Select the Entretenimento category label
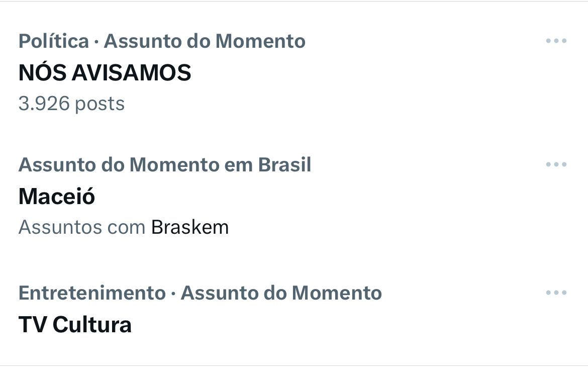This screenshot has height=379, width=588. point(92,293)
